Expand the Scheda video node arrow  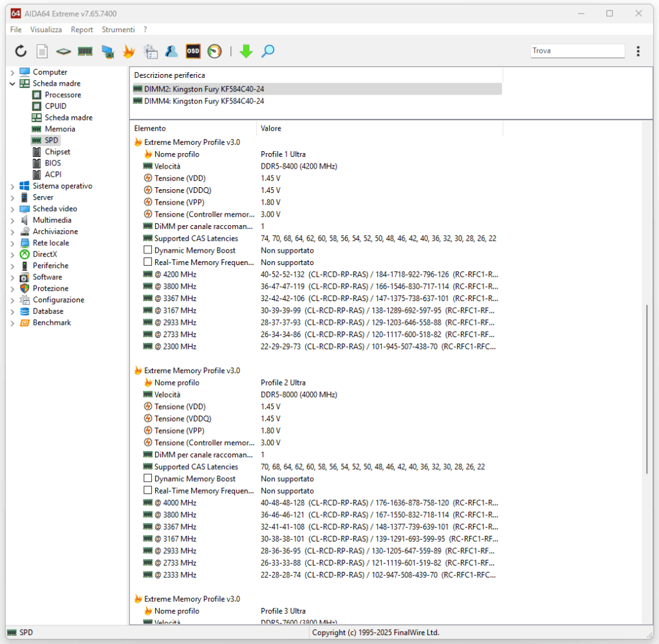point(12,209)
